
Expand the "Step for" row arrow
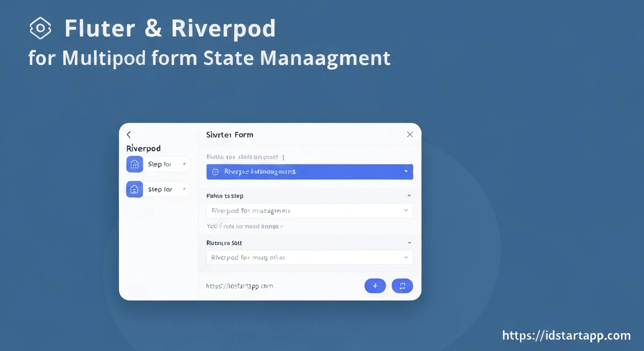[184, 164]
